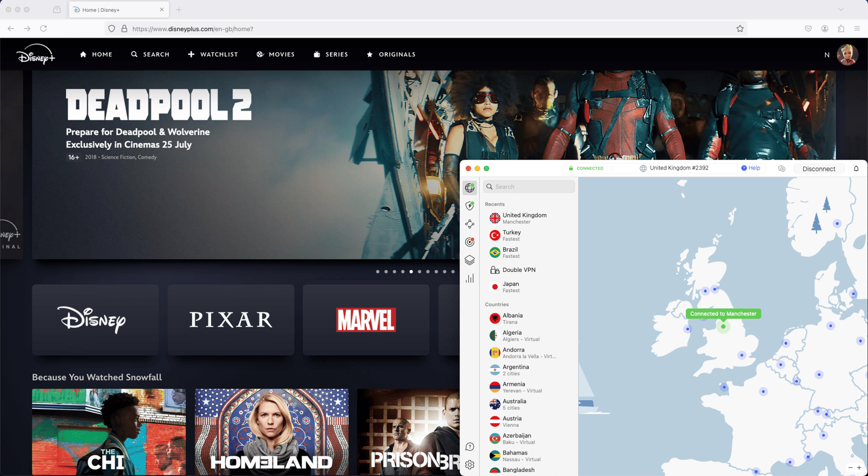This screenshot has width=868, height=476.
Task: Zoom in the NordVPN map with plus
Action: (x=859, y=467)
